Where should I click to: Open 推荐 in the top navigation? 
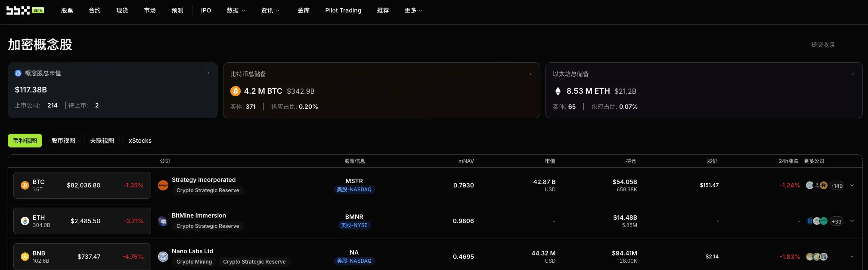coord(383,10)
